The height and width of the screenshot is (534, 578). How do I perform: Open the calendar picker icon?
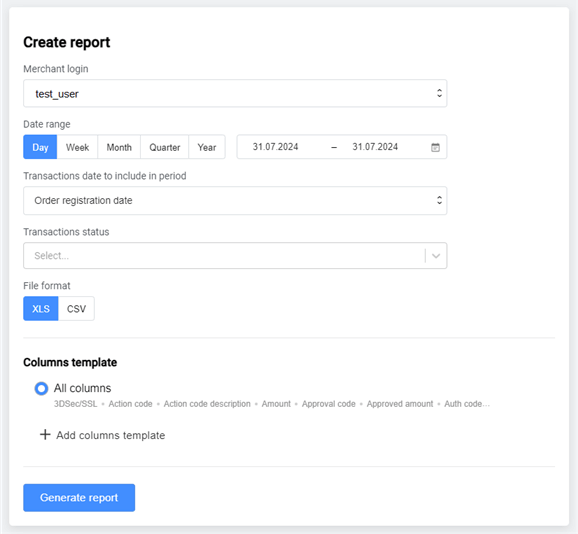point(435,147)
